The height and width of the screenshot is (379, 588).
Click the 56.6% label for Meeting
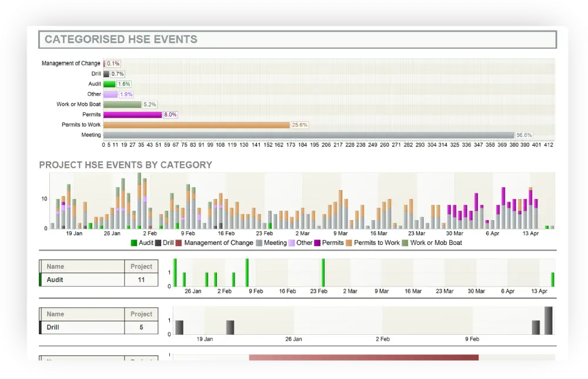tap(524, 135)
